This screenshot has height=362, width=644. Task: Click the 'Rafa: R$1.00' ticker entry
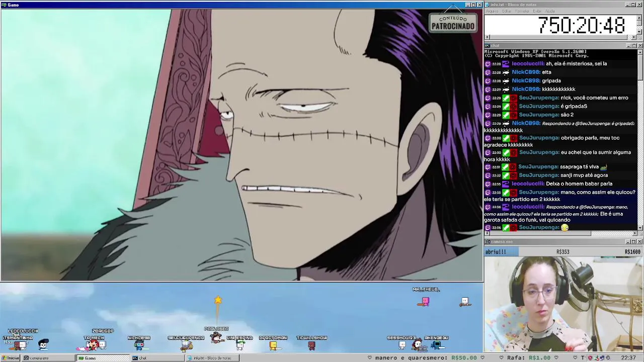tap(528, 358)
